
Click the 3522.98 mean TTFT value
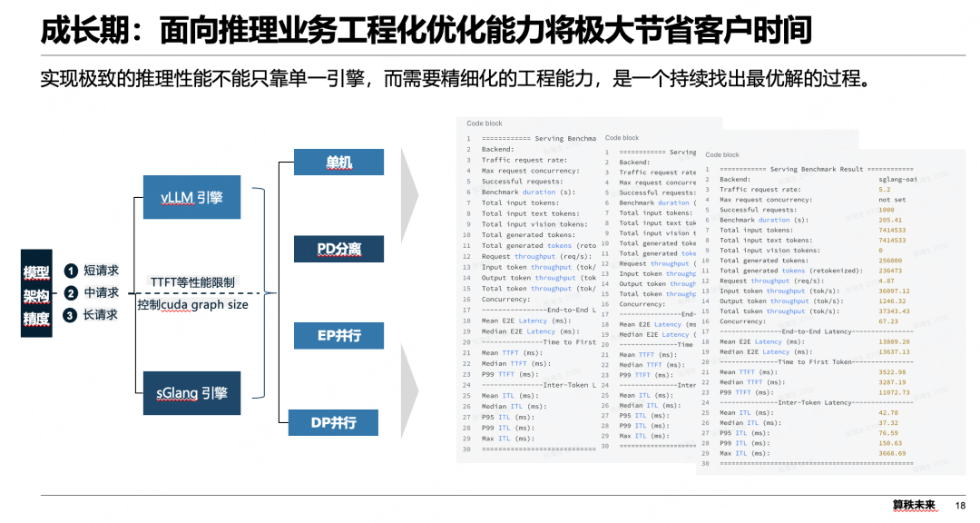[x=892, y=371]
